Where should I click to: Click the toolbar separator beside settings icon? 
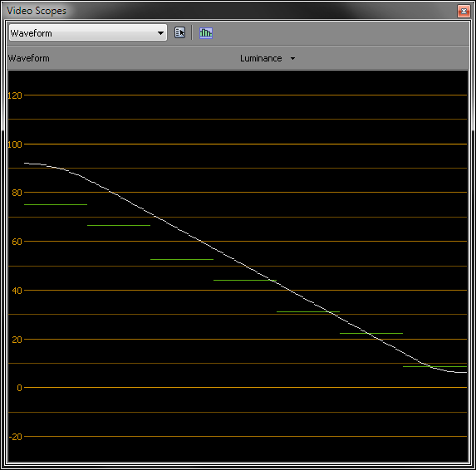pos(192,32)
